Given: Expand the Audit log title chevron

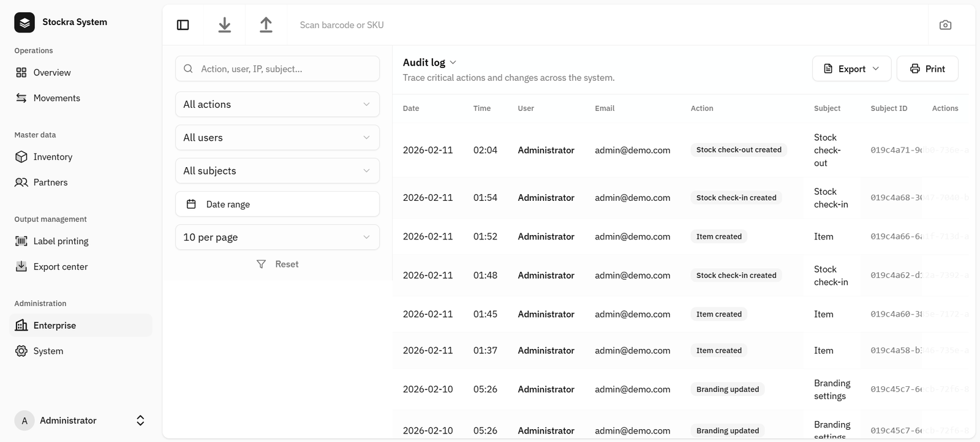Looking at the screenshot, I should coord(453,62).
